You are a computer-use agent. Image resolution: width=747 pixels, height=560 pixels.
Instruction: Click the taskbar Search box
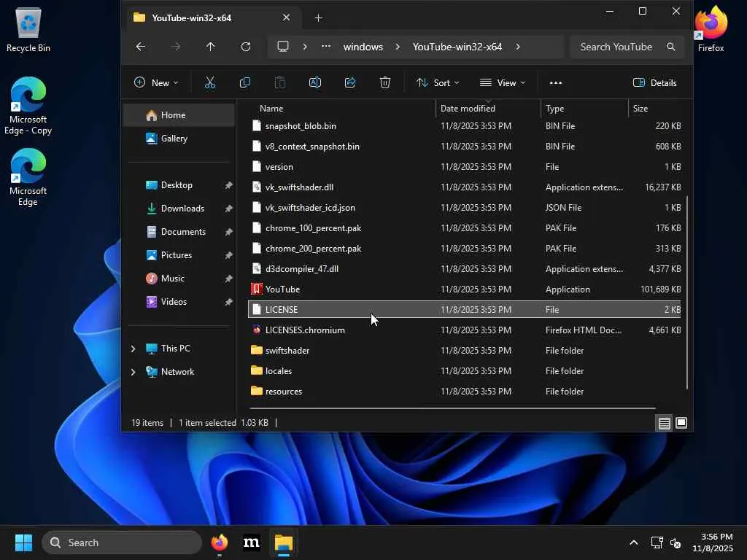click(x=122, y=542)
